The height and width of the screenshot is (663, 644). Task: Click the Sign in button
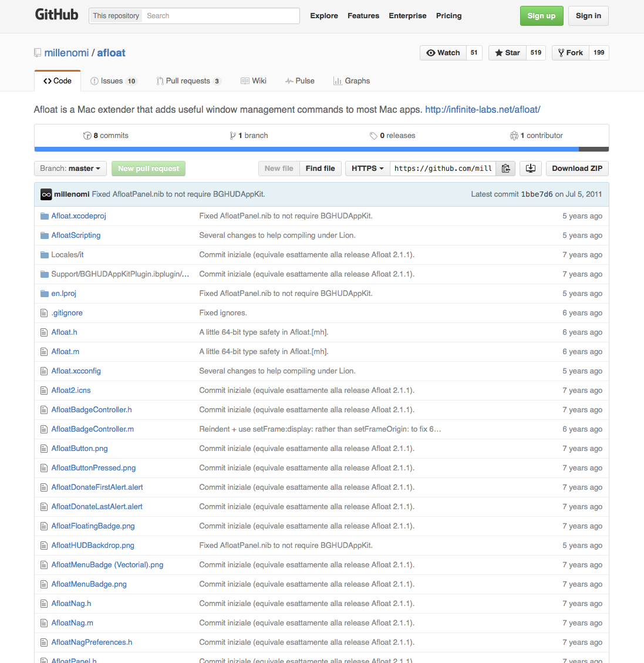click(x=588, y=16)
